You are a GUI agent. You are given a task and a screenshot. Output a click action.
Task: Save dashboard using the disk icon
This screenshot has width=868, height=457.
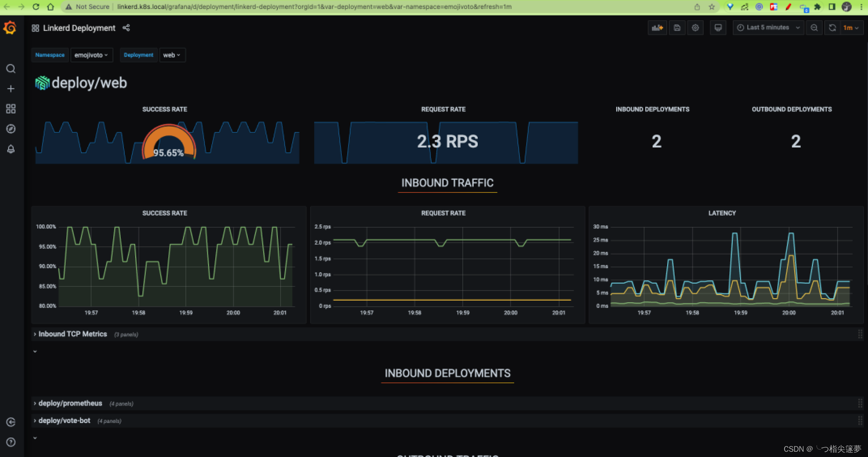click(x=677, y=28)
